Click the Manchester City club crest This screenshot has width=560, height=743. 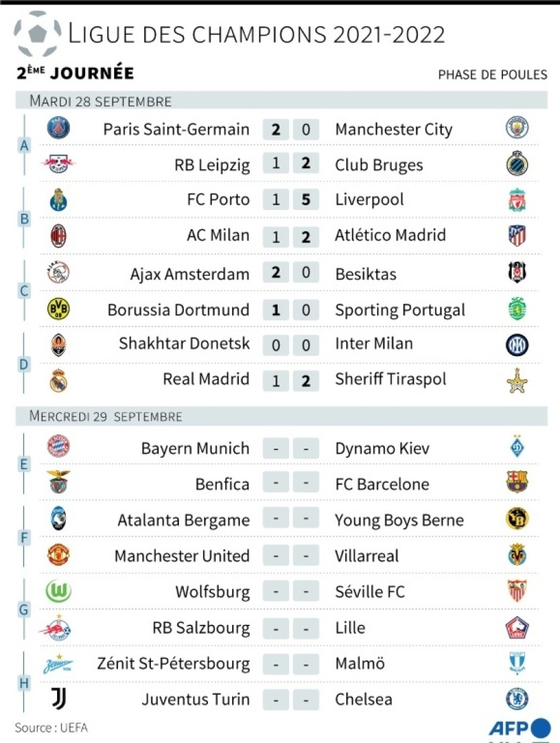[x=517, y=128]
